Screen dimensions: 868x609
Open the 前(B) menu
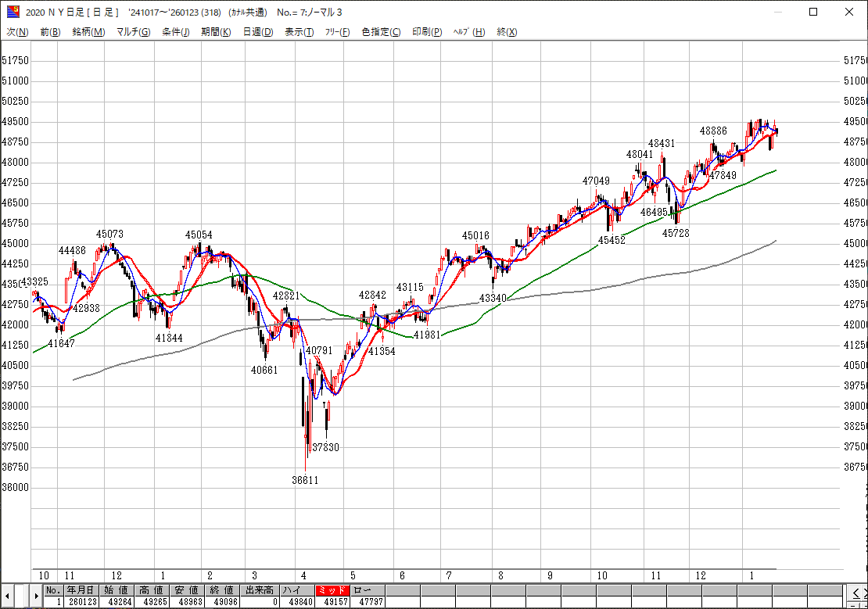[x=50, y=32]
